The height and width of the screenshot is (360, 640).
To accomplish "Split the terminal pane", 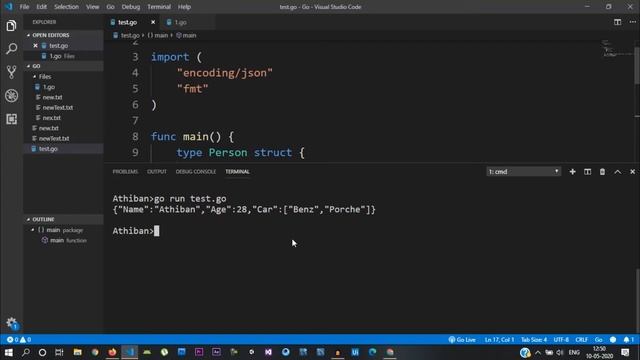I will pyautogui.click(x=587, y=172).
